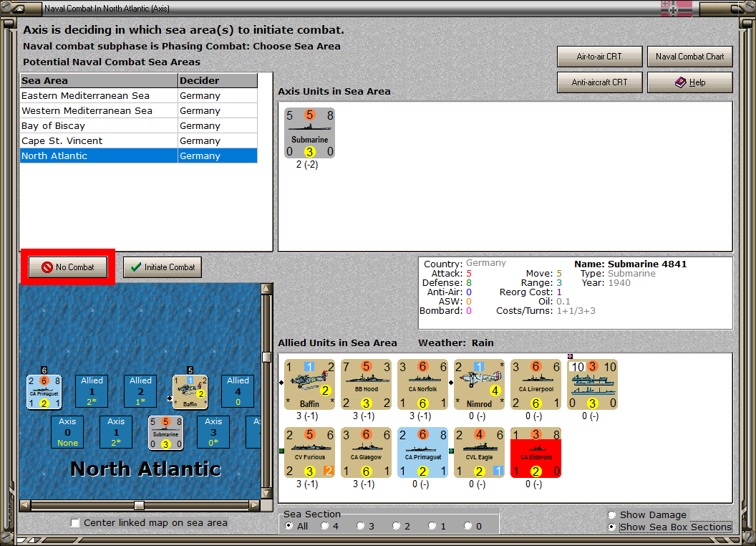Screen dimensions: 756x546
Task: Choose sea section 4 radio button
Action: click(x=324, y=526)
